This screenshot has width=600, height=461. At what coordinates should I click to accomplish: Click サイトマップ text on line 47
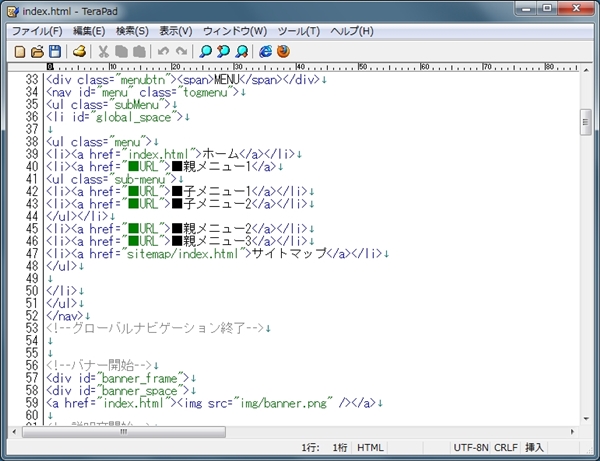(x=289, y=254)
